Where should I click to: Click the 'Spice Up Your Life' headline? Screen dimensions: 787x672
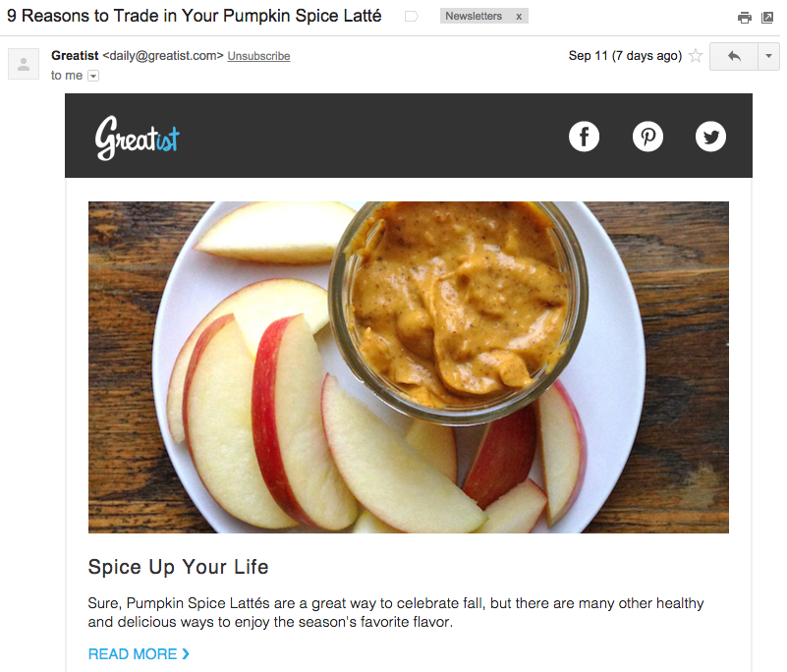click(178, 567)
